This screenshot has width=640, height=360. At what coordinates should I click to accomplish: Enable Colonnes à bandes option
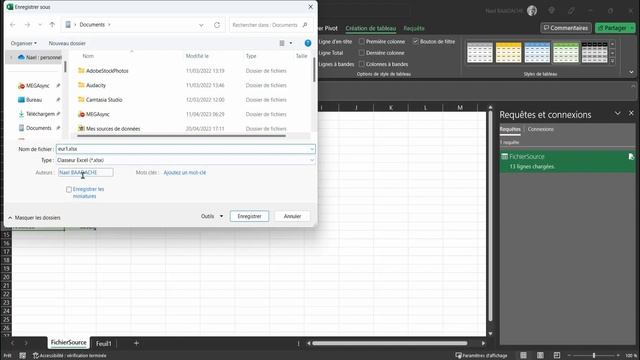pos(362,64)
